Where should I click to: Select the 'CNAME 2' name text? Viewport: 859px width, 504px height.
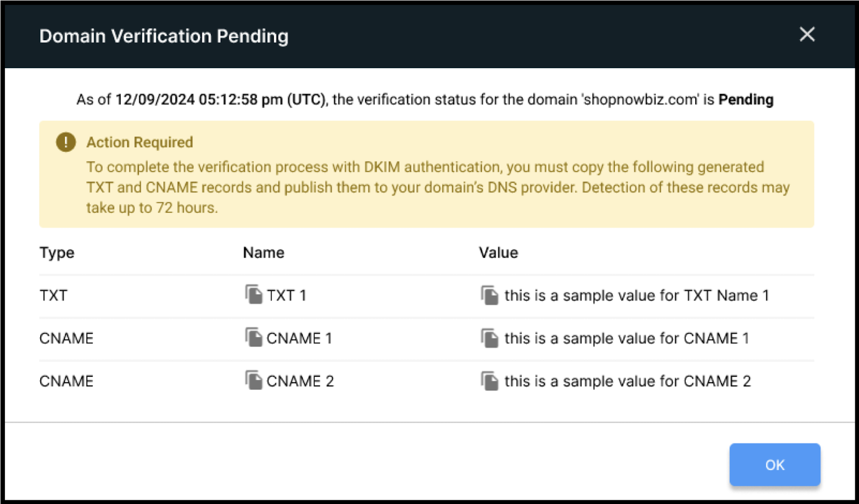[x=300, y=381]
